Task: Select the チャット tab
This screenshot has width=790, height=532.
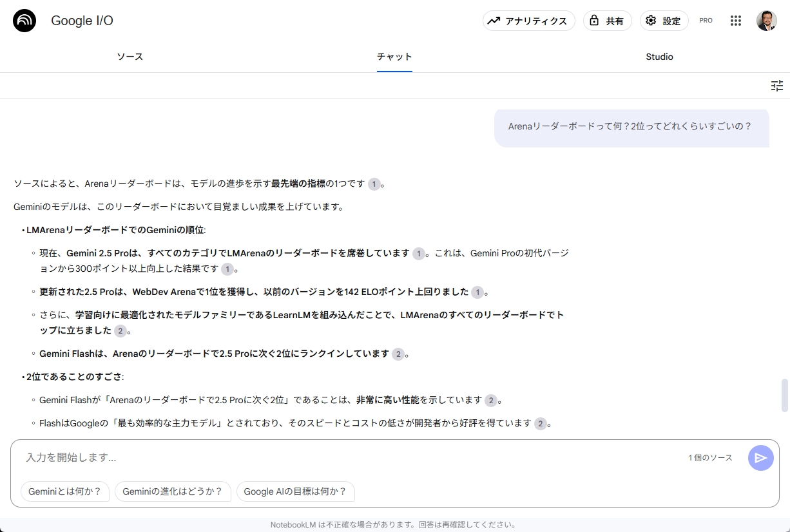Action: click(x=394, y=57)
